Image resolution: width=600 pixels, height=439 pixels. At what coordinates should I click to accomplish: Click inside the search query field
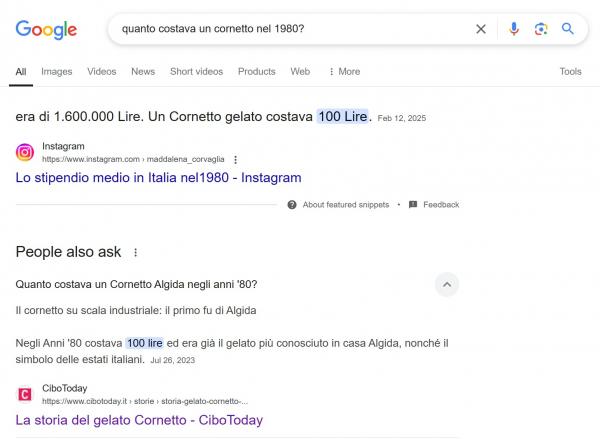(x=290, y=29)
